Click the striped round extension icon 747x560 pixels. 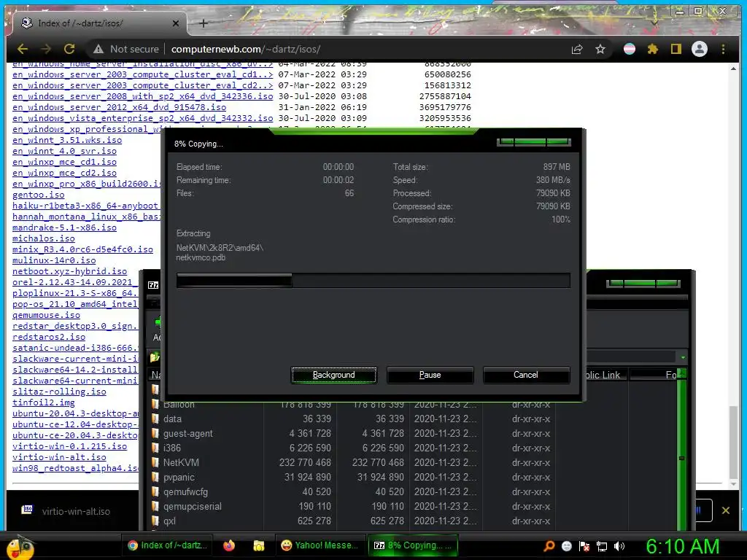pos(630,49)
